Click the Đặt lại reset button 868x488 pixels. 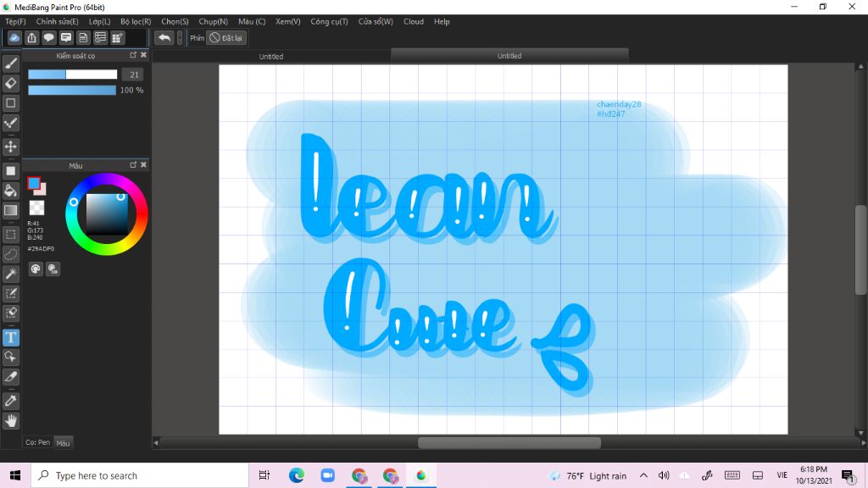pyautogui.click(x=226, y=37)
